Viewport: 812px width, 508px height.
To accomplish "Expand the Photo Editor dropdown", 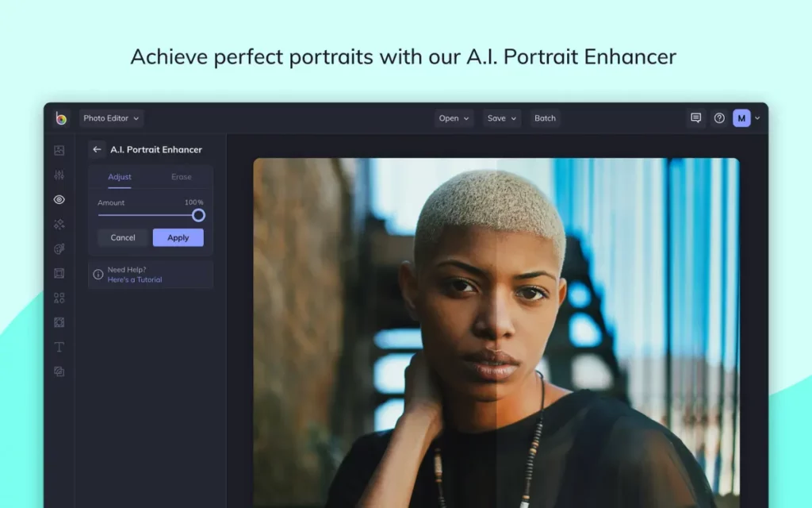I will [x=111, y=118].
